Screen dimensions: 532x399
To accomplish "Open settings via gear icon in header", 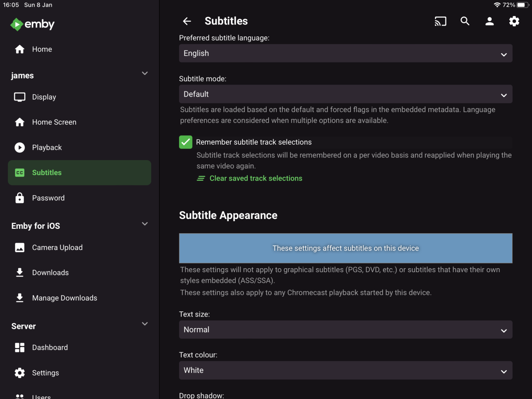I will click(514, 21).
